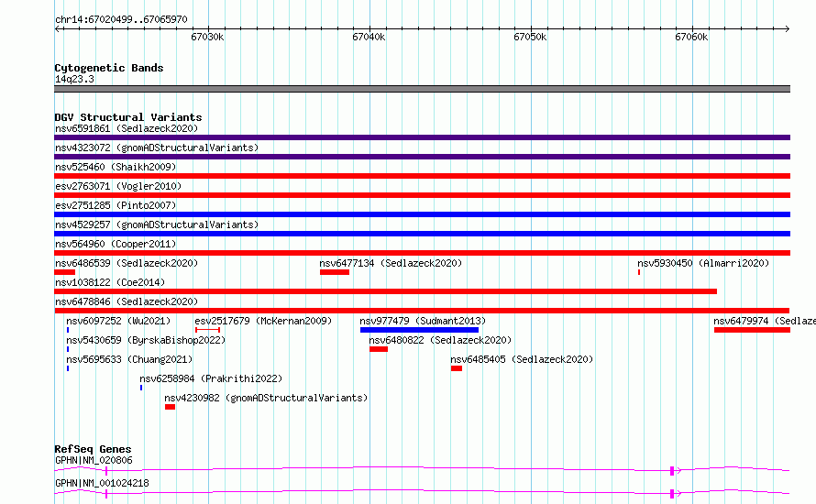Click the esv2517679 (McKernan2009) red bracket glyph

pyautogui.click(x=207, y=330)
